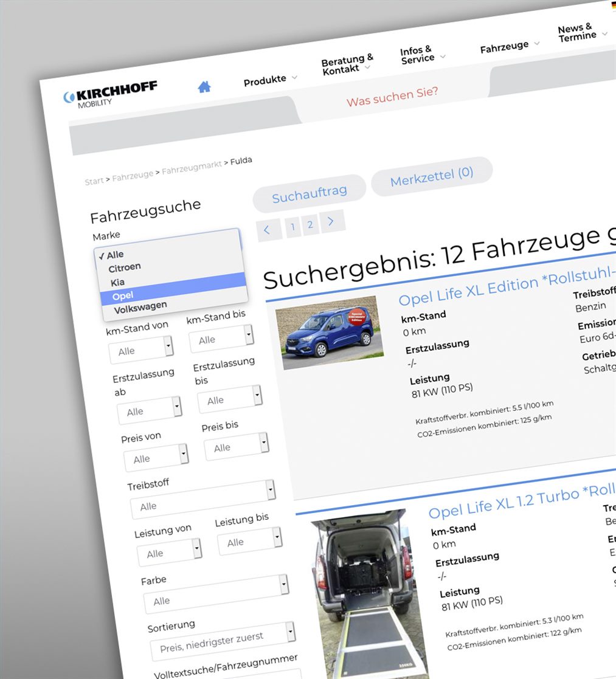
Task: Click the Kirchhoff Mobility logo
Action: coord(110,95)
